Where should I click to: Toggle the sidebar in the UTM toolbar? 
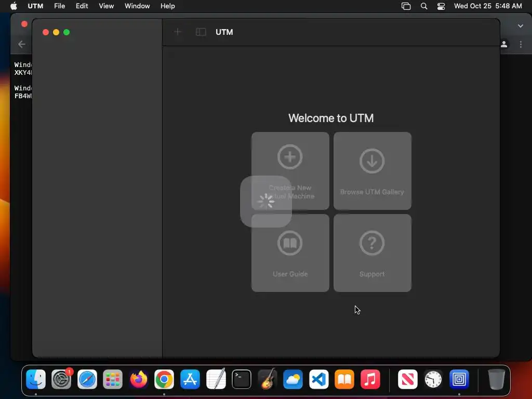pos(201,32)
